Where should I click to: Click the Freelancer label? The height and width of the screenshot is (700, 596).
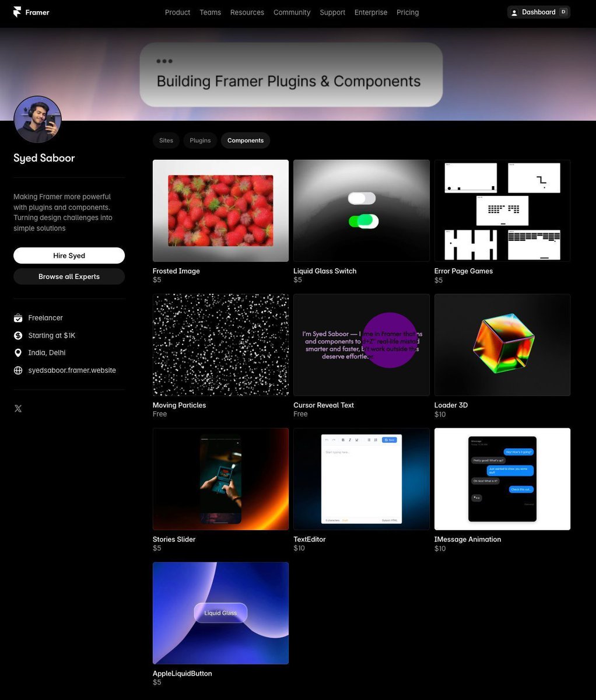pyautogui.click(x=45, y=318)
